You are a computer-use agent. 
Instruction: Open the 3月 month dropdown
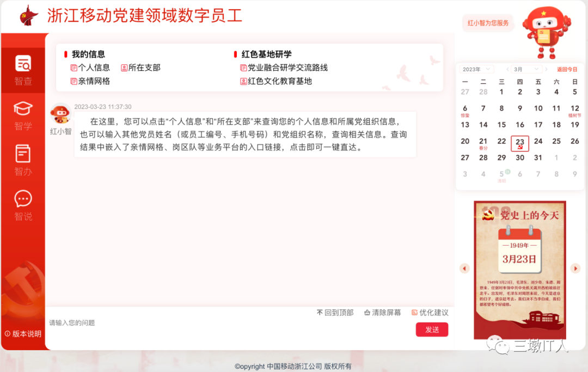tap(526, 69)
